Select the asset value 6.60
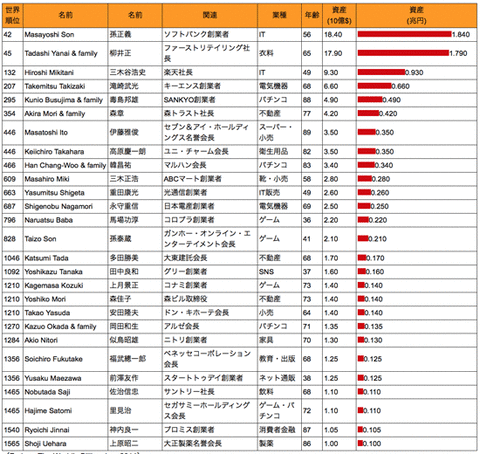The width and height of the screenshot is (480, 454). coord(331,86)
